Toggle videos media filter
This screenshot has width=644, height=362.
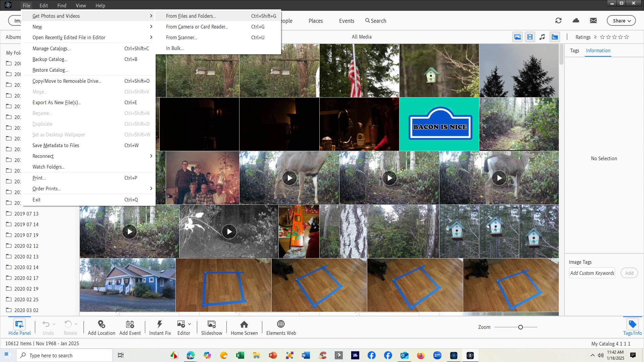point(530,37)
